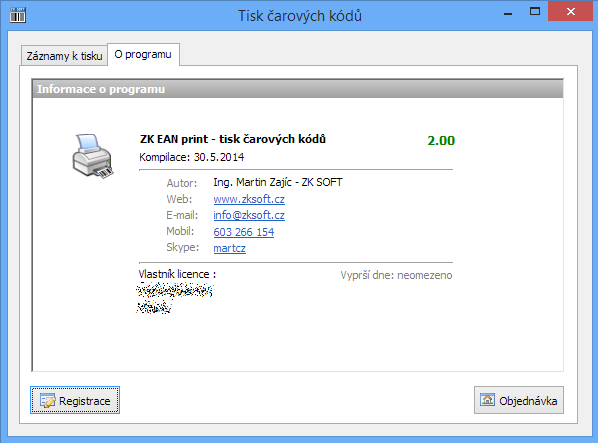This screenshot has width=598, height=443.
Task: Click the barcode printer icon
Action: click(93, 156)
